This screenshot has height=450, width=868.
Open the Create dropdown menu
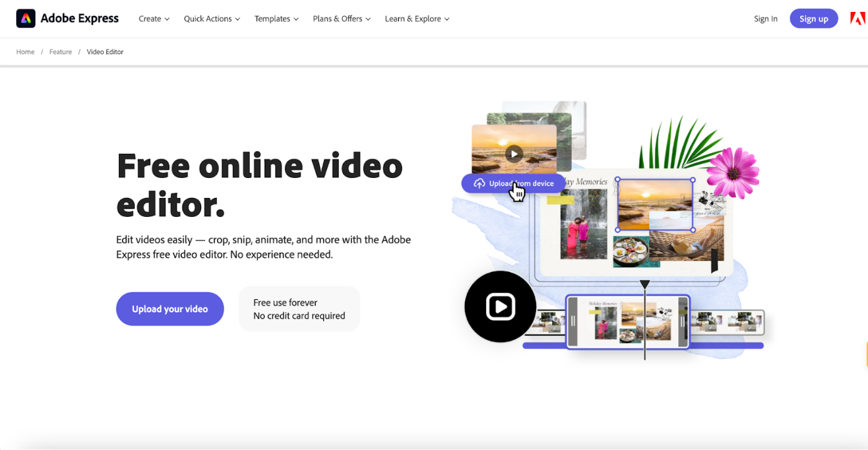154,19
